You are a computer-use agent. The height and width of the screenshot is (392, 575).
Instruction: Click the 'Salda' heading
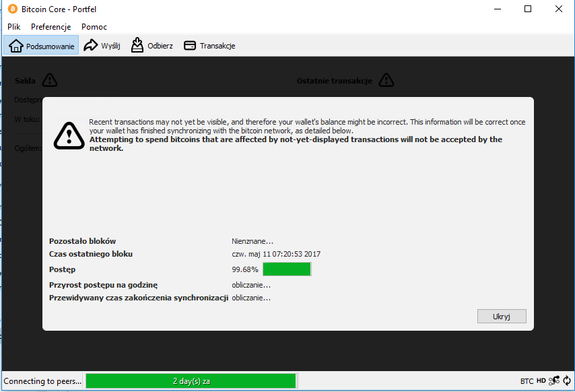coord(25,81)
